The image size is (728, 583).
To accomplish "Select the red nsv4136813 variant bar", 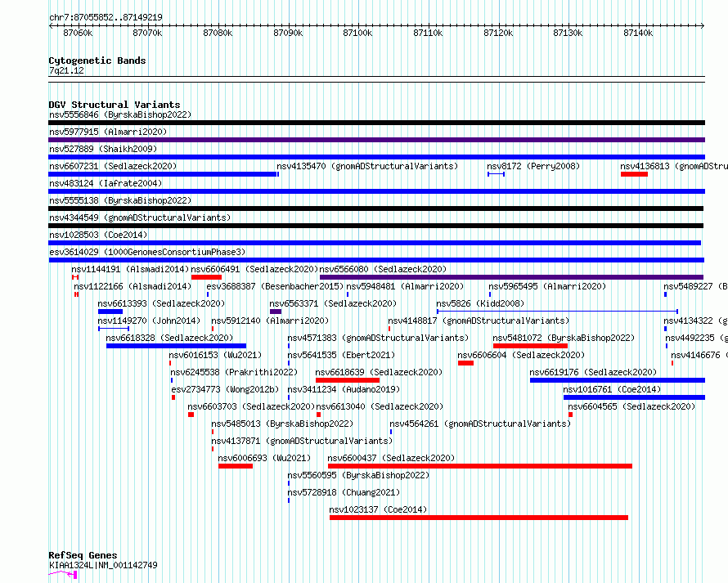I will click(634, 174).
